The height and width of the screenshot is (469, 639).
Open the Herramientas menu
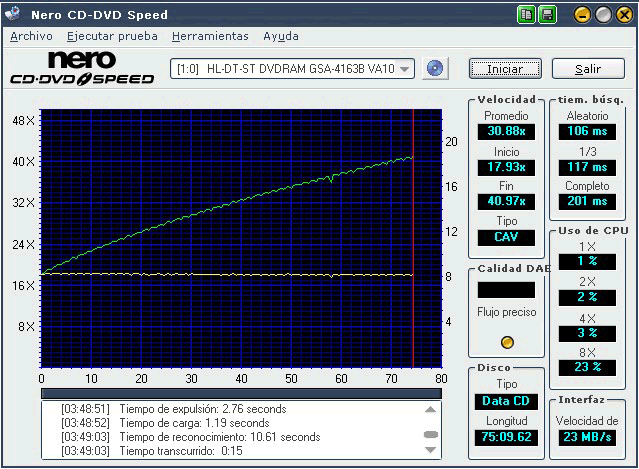[x=210, y=36]
